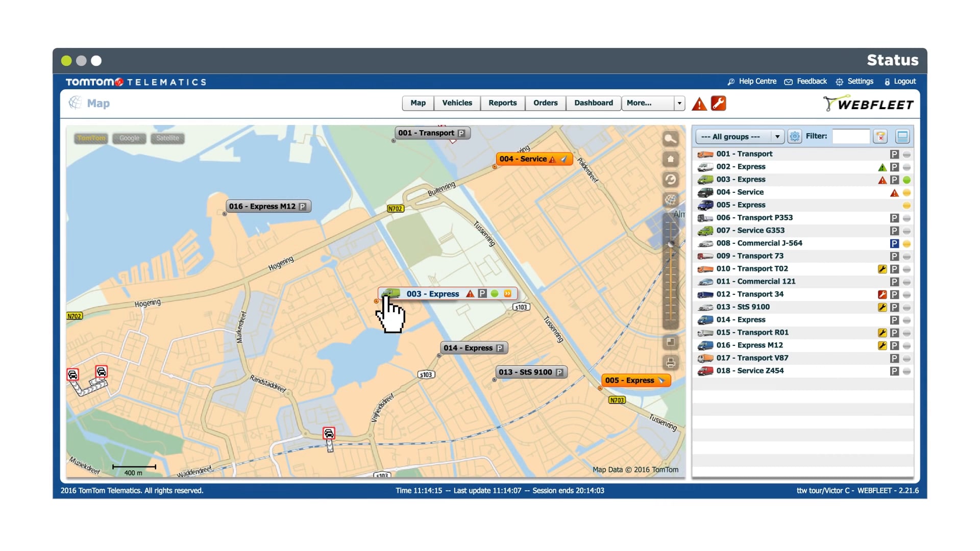Click wrench icon for 013 - StS 9100 row

882,307
